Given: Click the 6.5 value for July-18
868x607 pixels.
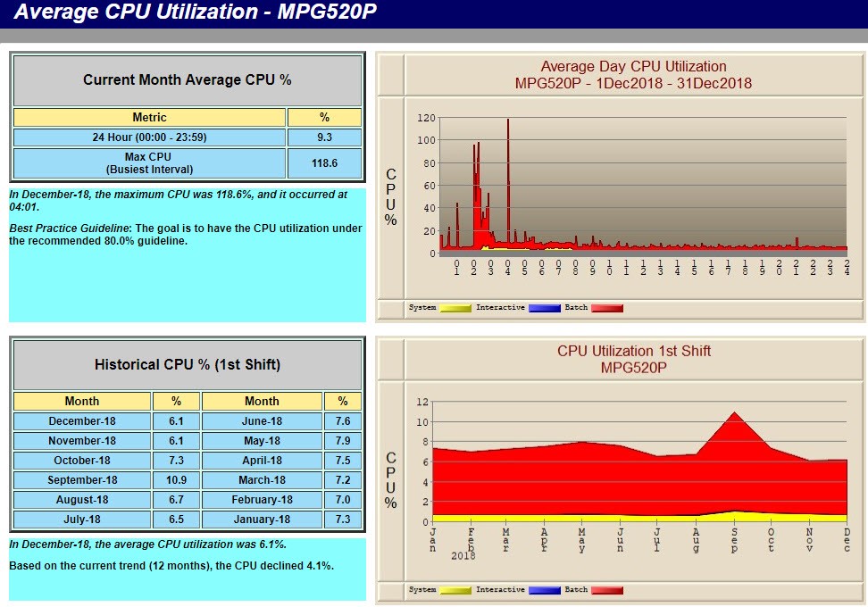Looking at the screenshot, I should coord(176,520).
